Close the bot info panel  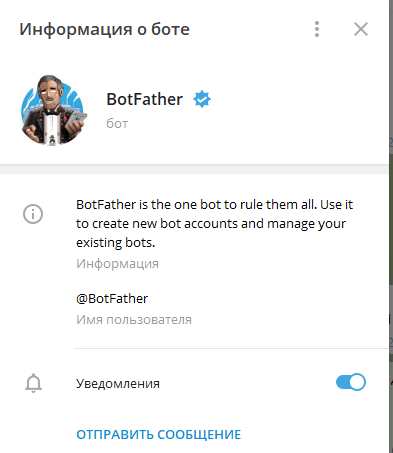[x=361, y=29]
